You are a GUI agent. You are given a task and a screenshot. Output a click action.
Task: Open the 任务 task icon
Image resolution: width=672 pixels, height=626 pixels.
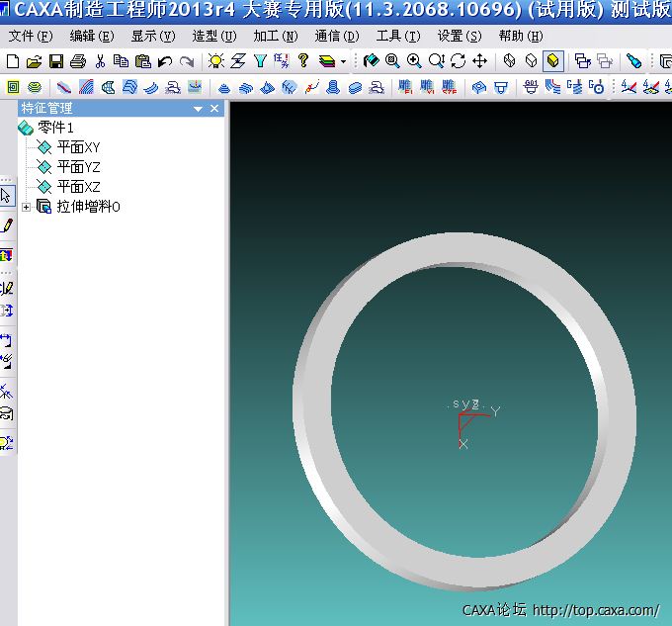[281, 61]
